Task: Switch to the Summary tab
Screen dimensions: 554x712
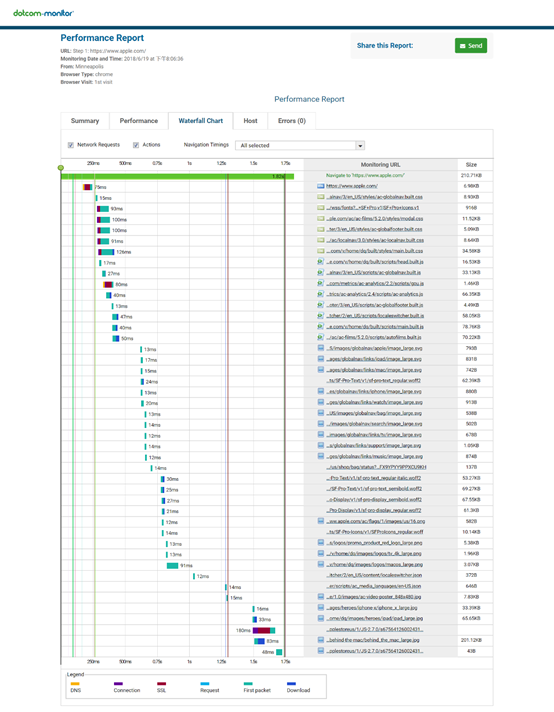Action: 85,121
